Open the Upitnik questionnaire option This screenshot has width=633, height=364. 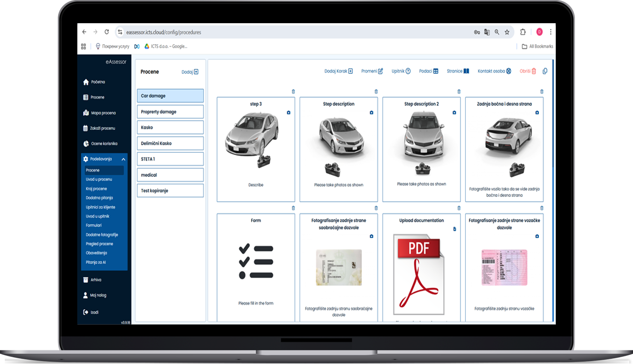tap(401, 71)
